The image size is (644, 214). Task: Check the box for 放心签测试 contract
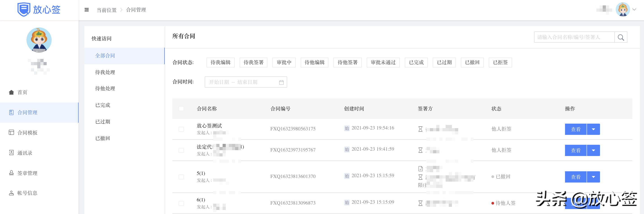181,129
